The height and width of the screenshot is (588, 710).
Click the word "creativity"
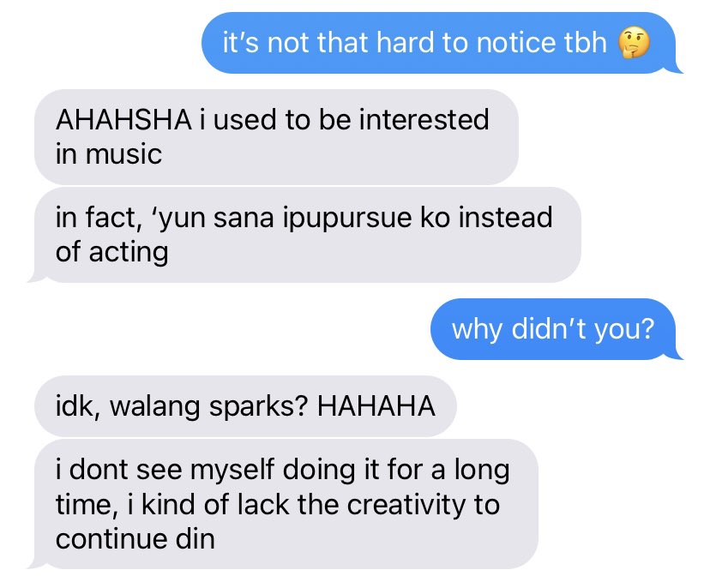point(406,505)
